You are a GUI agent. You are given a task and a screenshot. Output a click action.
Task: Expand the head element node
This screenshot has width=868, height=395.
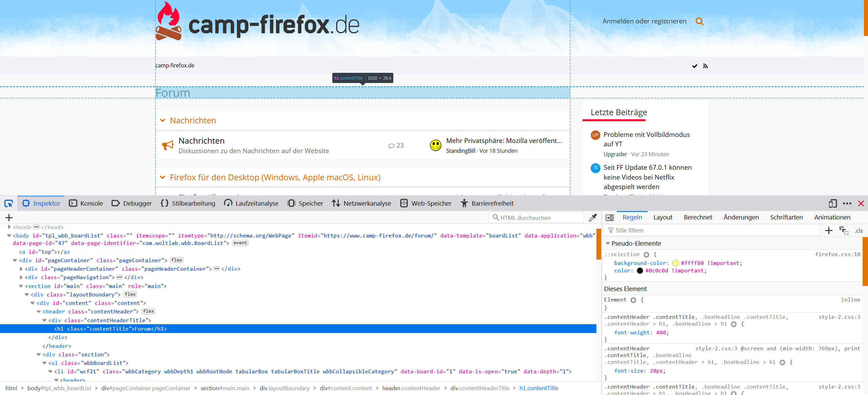tap(9, 227)
